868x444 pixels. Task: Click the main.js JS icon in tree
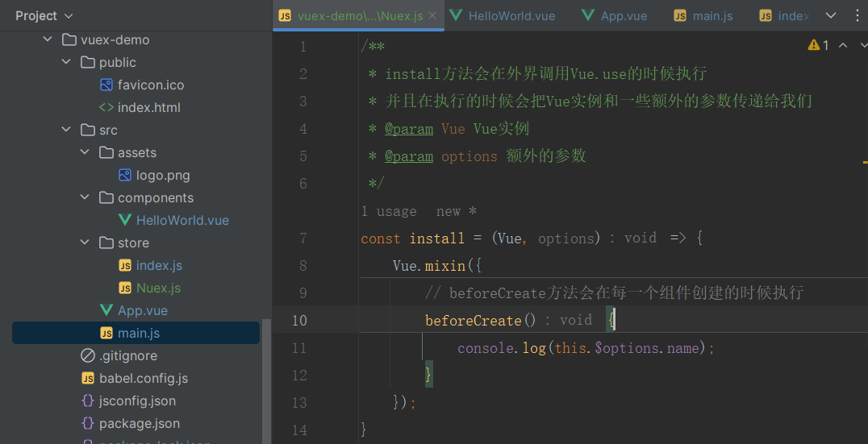(106, 333)
